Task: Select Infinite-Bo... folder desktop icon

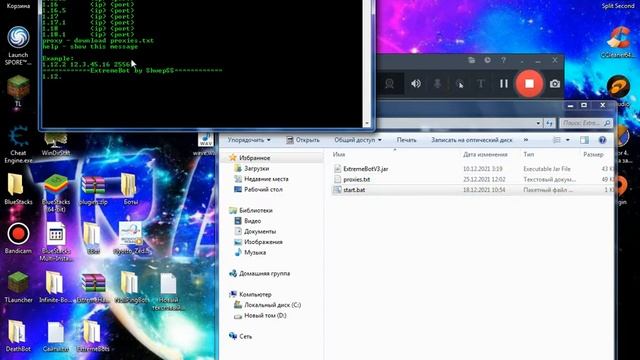Action: 56,287
